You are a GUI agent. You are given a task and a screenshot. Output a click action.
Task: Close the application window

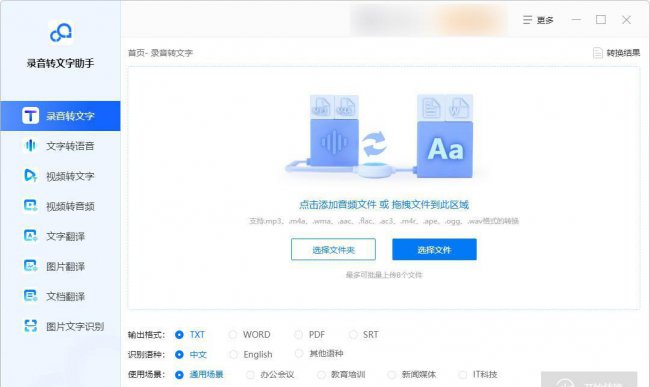[626, 19]
